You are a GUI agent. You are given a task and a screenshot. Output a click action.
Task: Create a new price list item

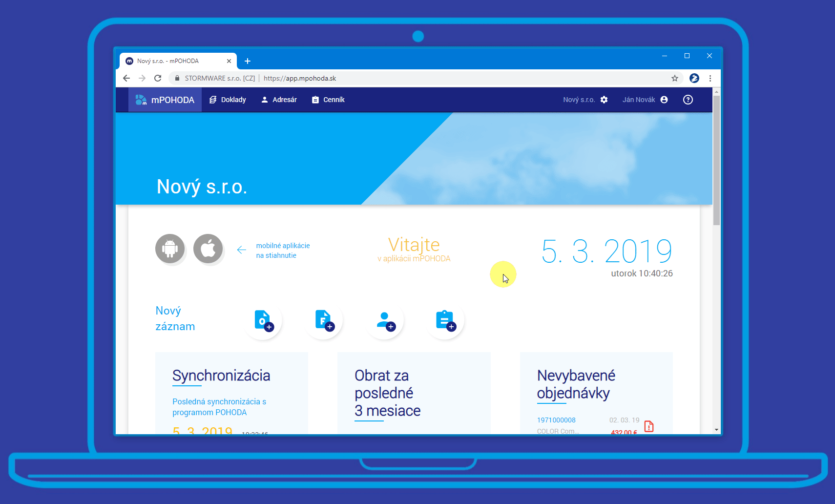tap(445, 320)
